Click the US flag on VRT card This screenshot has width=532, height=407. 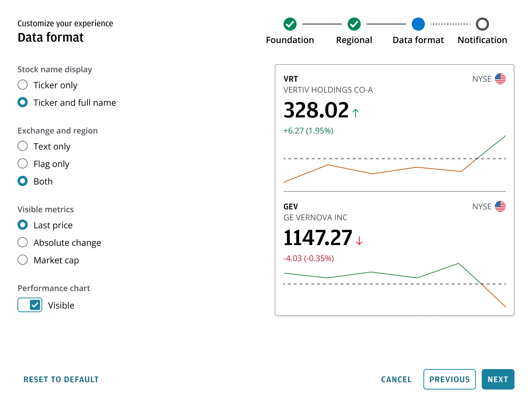point(500,79)
